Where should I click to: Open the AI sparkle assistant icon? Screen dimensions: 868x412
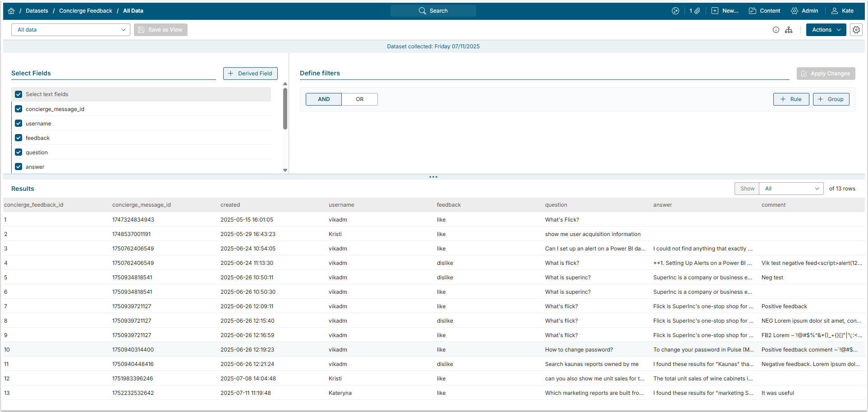point(675,11)
